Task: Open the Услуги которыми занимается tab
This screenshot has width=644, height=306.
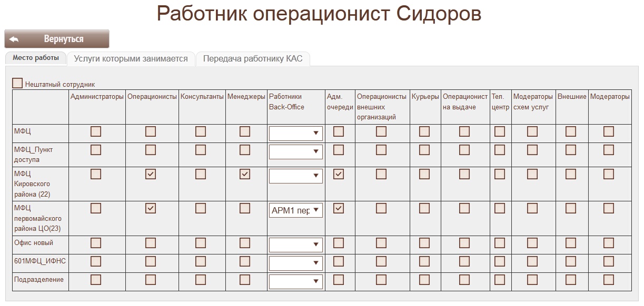Action: 131,58
